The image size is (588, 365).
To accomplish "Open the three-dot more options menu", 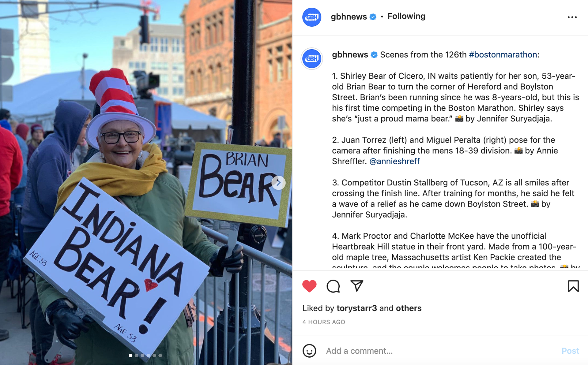I will click(x=572, y=17).
